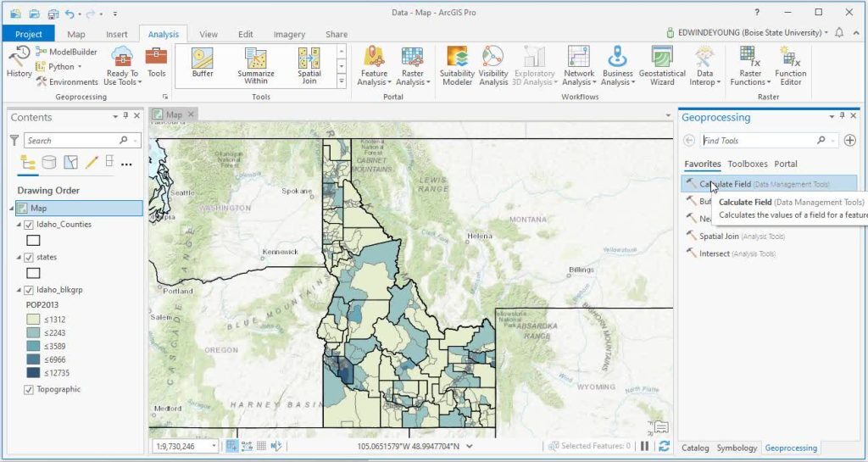Open the History geoprocessing pane
This screenshot has height=462, width=868.
[19, 62]
